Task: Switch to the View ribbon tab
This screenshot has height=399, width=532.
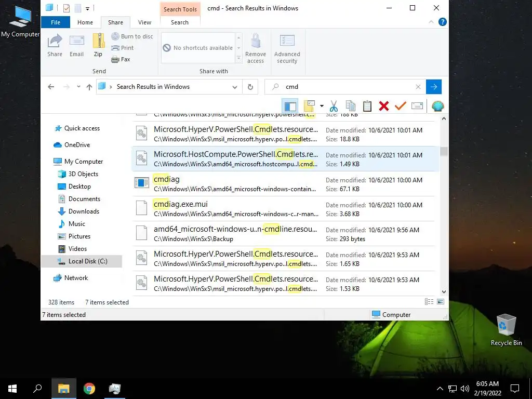Action: [144, 22]
